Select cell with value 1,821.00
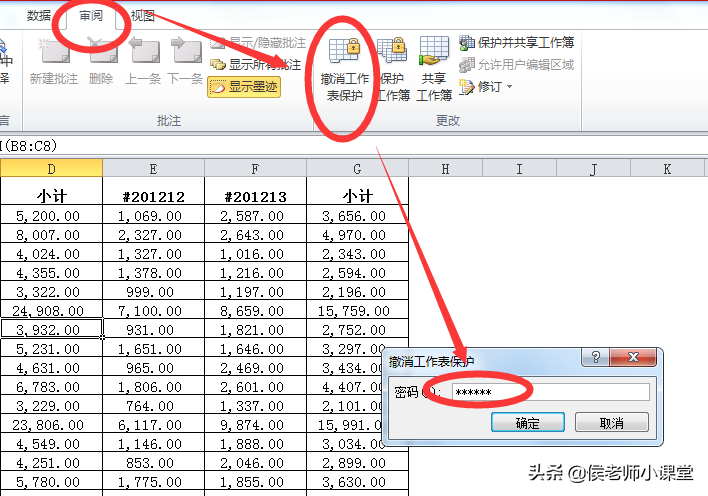Image resolution: width=708 pixels, height=496 pixels. coord(256,329)
